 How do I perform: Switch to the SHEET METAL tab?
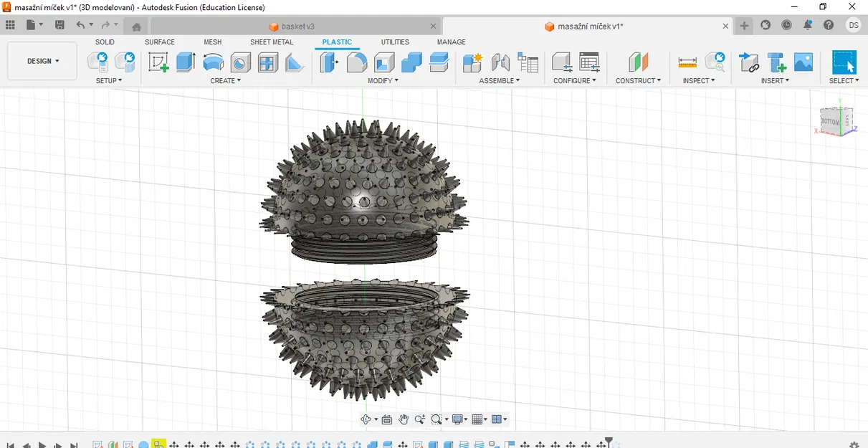[x=271, y=42]
